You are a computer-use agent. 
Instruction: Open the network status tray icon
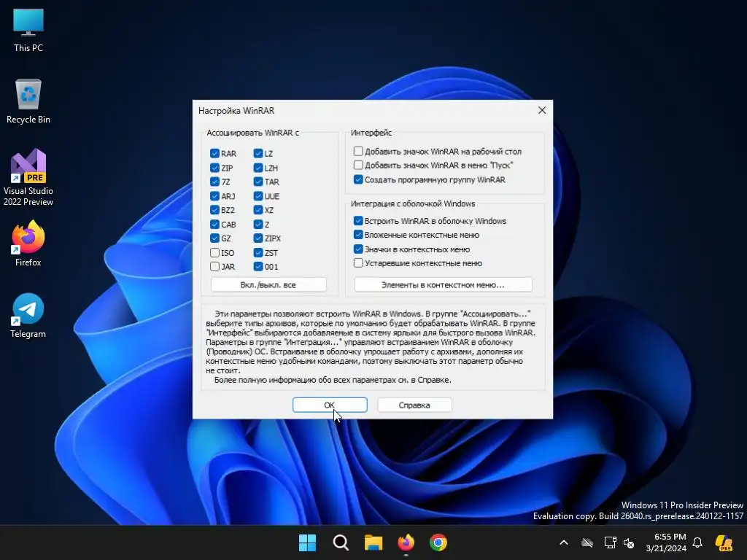pyautogui.click(x=610, y=542)
